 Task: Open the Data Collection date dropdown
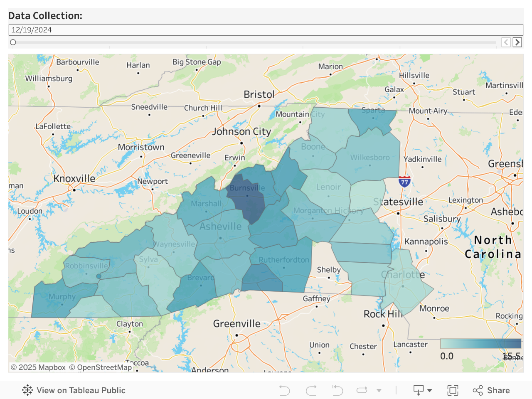(266, 30)
